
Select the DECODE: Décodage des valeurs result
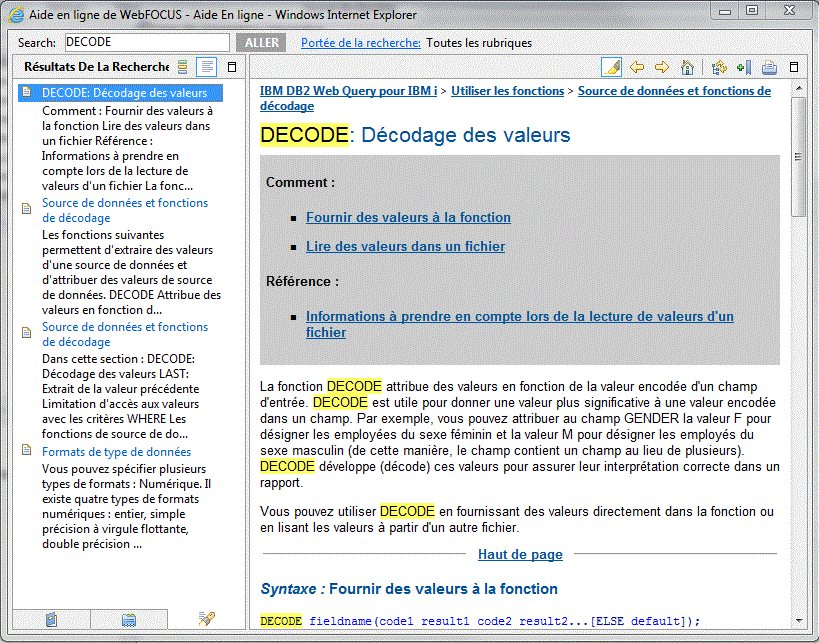tap(124, 93)
